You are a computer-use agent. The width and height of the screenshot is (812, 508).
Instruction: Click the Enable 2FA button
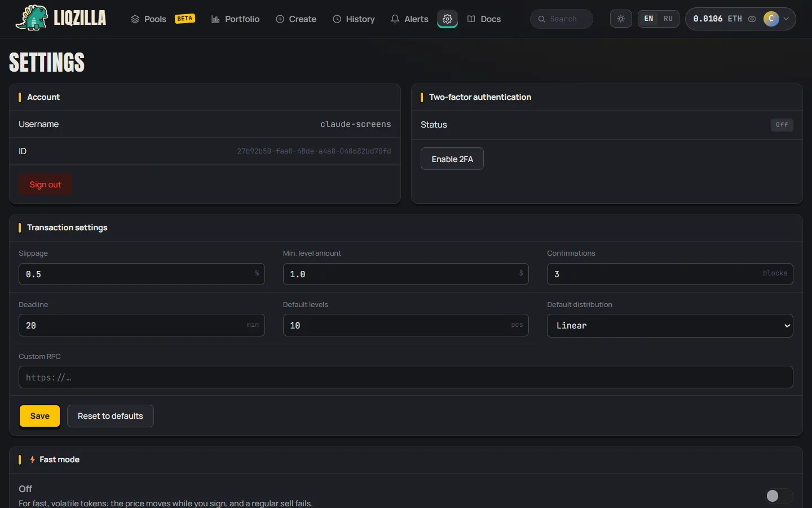(452, 159)
